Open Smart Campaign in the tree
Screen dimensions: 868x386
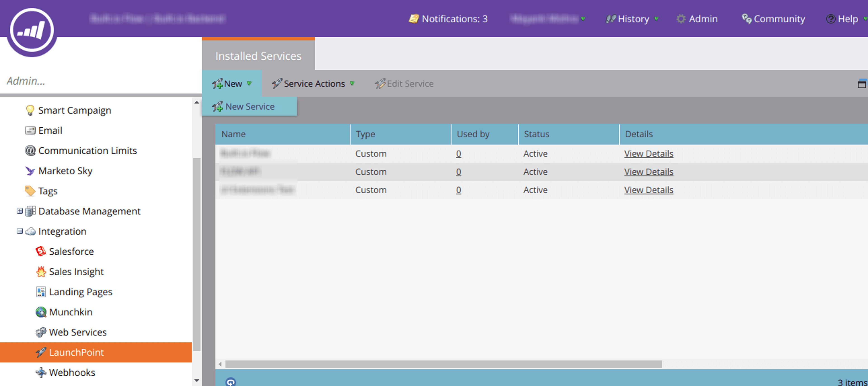coord(74,111)
